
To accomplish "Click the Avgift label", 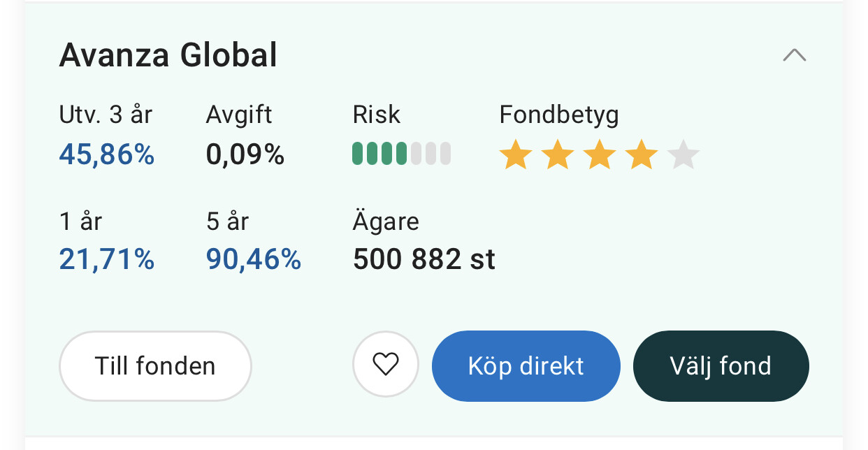I will click(x=239, y=115).
